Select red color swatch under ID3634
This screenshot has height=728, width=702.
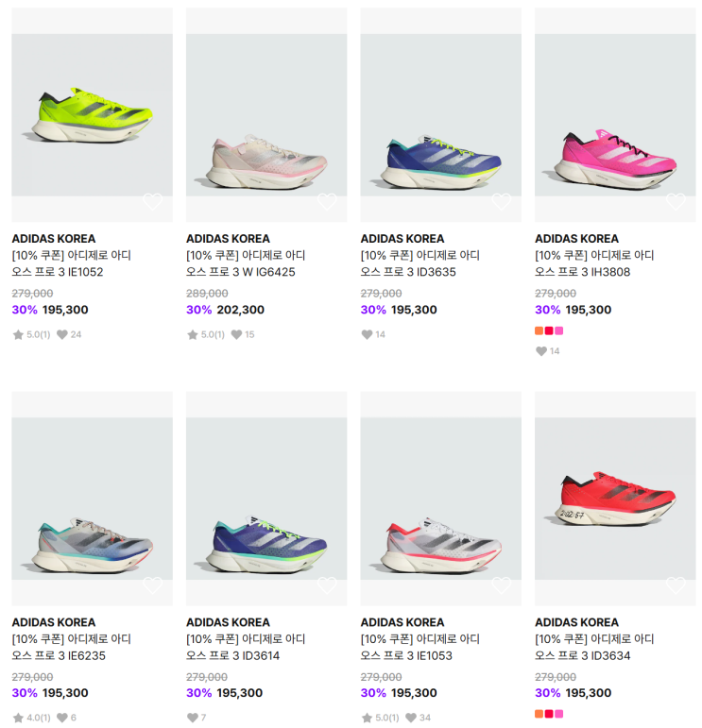pyautogui.click(x=549, y=714)
